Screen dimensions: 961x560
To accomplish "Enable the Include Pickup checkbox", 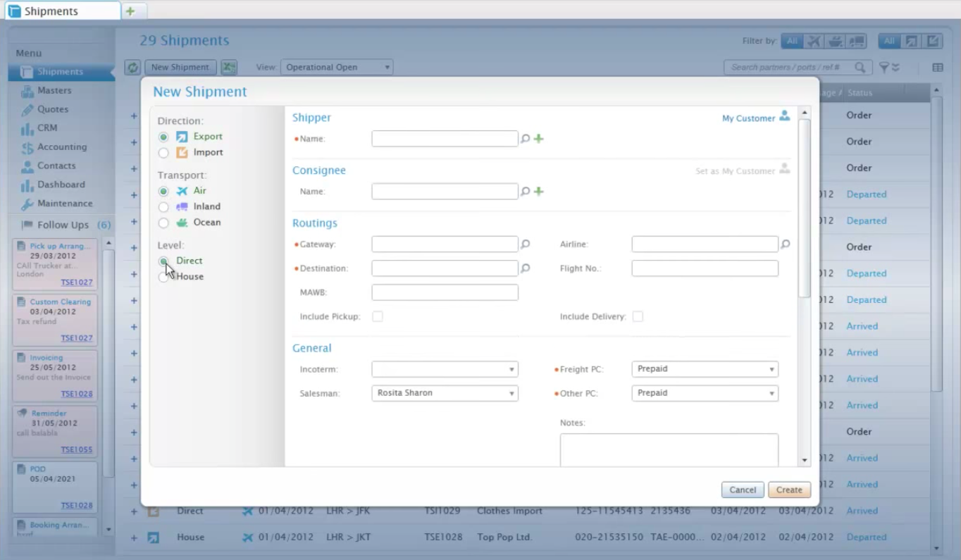I will pyautogui.click(x=378, y=317).
